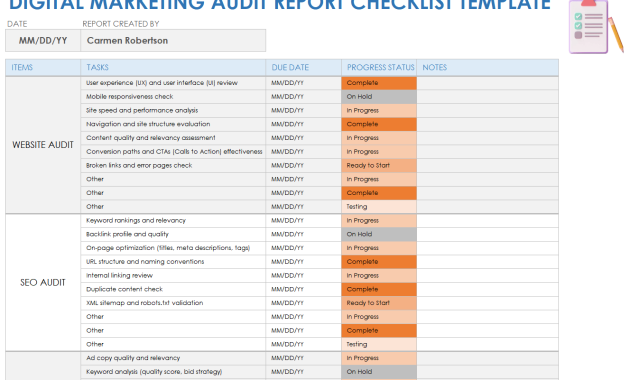Click Complete status for Navigation and site structure
The width and height of the screenshot is (630, 380).
click(x=379, y=124)
